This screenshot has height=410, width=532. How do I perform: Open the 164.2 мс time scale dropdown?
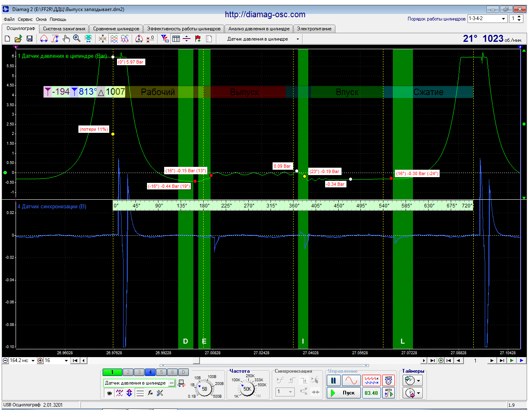point(33,361)
